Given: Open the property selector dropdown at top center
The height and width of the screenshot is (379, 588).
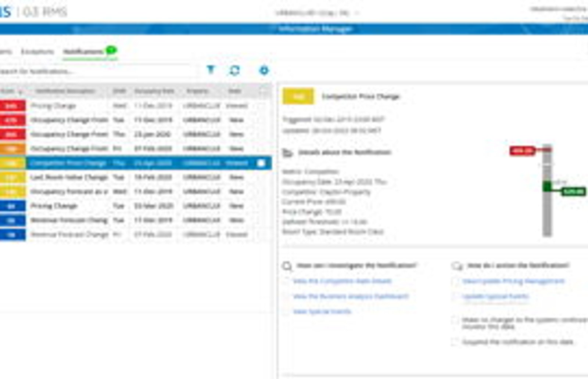Looking at the screenshot, I should click(317, 13).
